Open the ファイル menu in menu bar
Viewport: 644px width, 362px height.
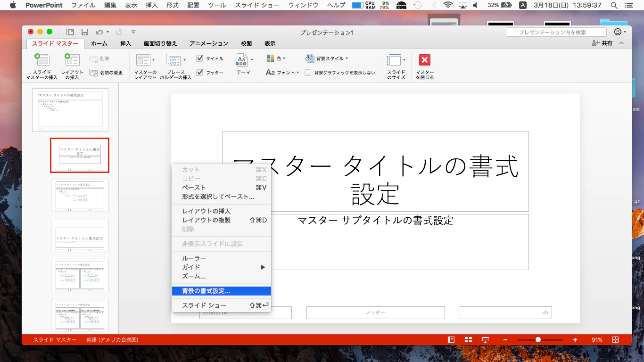coord(83,5)
